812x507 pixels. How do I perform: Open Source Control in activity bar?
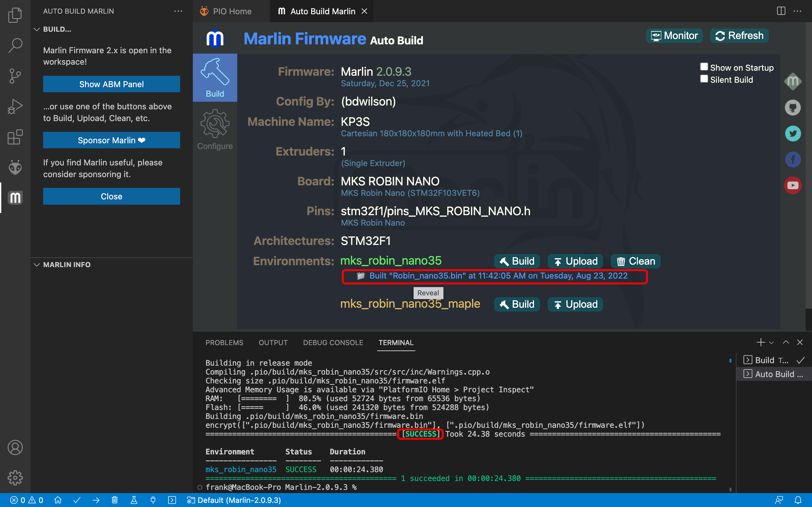(15, 76)
